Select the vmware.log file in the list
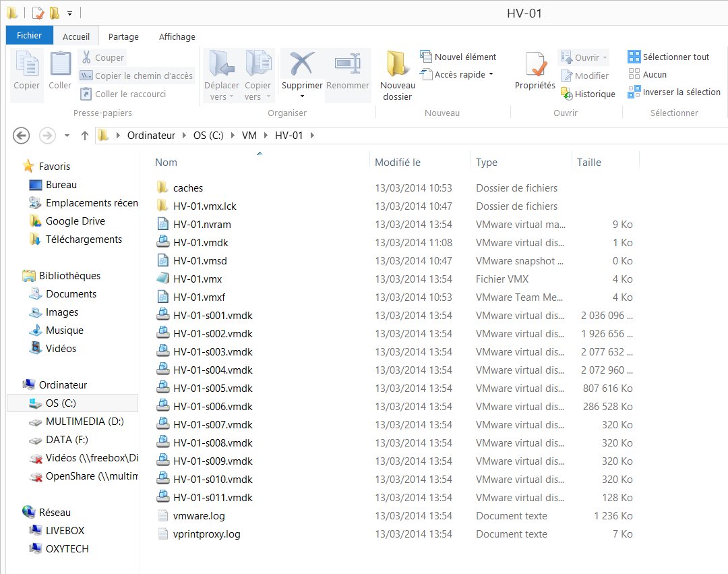This screenshot has height=574, width=728. click(199, 516)
